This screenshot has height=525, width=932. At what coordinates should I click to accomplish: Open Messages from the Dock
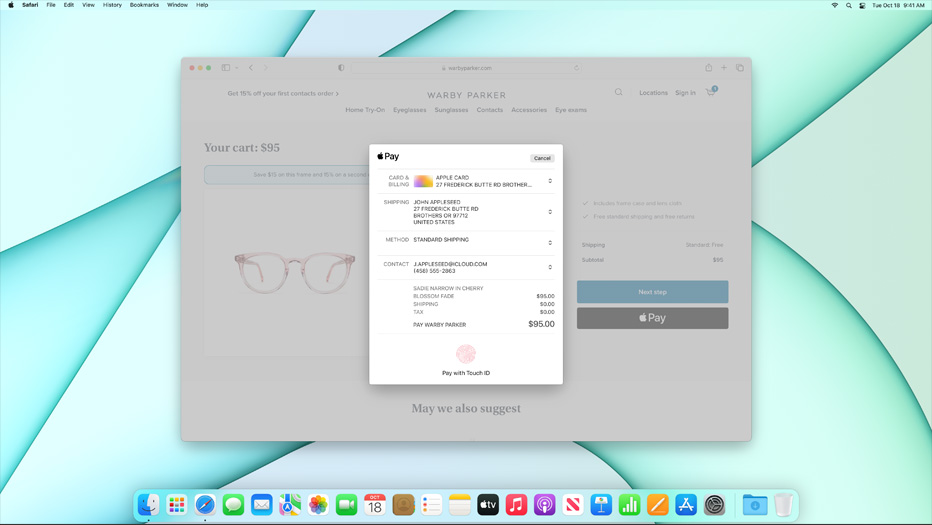coord(233,505)
